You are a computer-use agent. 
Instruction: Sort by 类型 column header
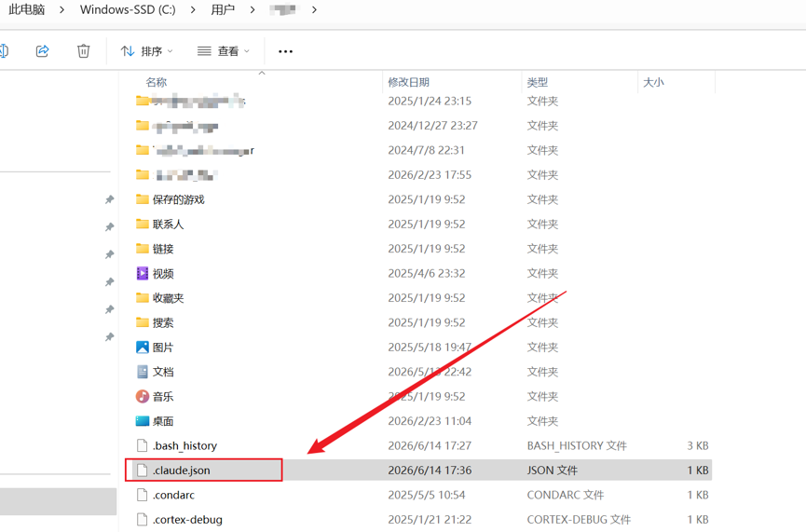tap(537, 82)
